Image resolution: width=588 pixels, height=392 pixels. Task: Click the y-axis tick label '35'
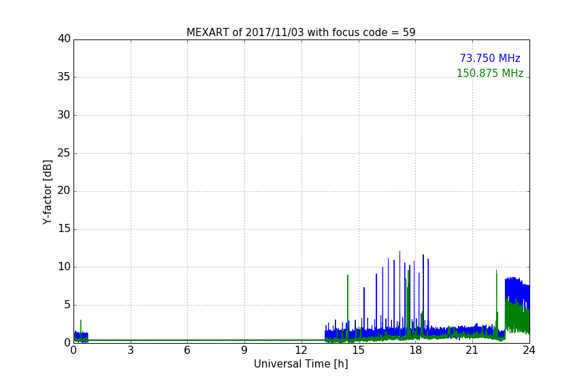(x=64, y=77)
